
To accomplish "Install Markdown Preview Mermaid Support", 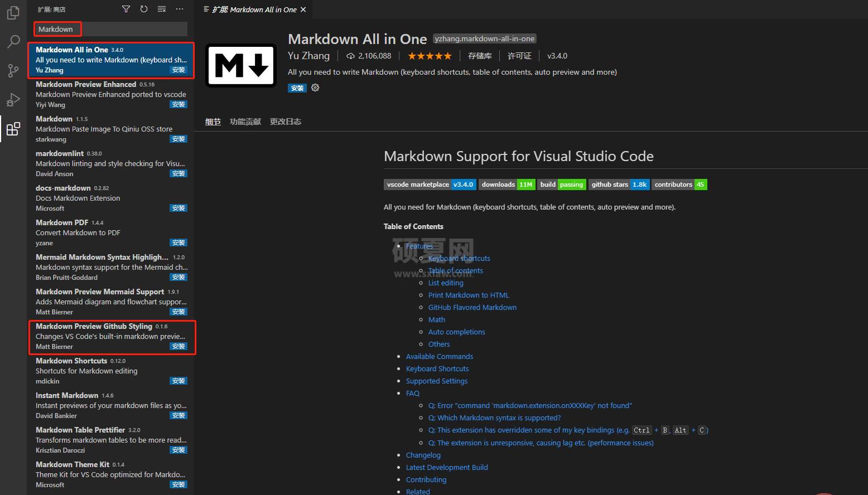I will click(x=179, y=312).
